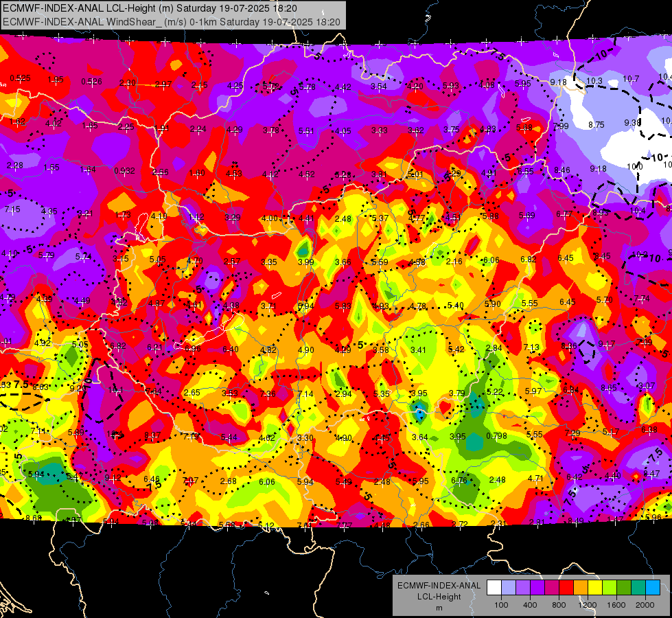Click the teal legend swatch

[638, 588]
